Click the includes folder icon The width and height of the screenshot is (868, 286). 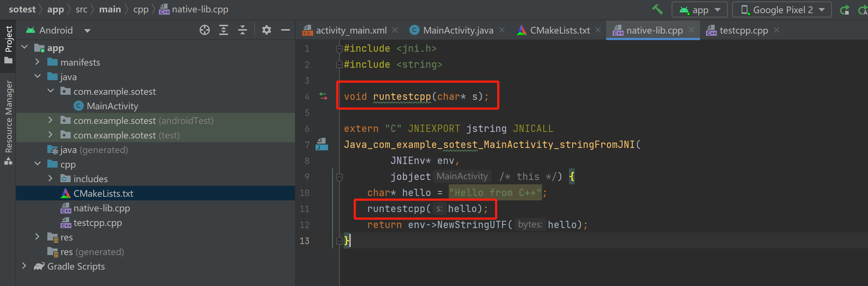66,179
